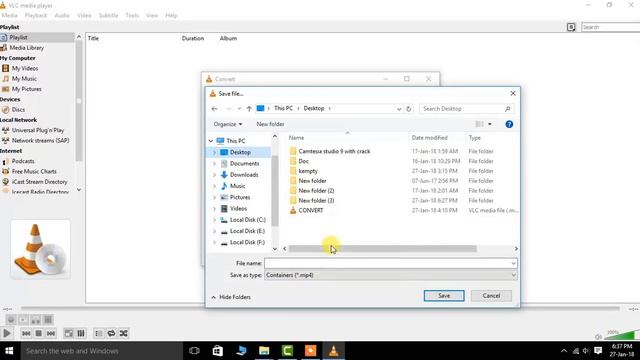The image size is (640, 360).
Task: Click the VLC seek bar
Action: coord(320,309)
